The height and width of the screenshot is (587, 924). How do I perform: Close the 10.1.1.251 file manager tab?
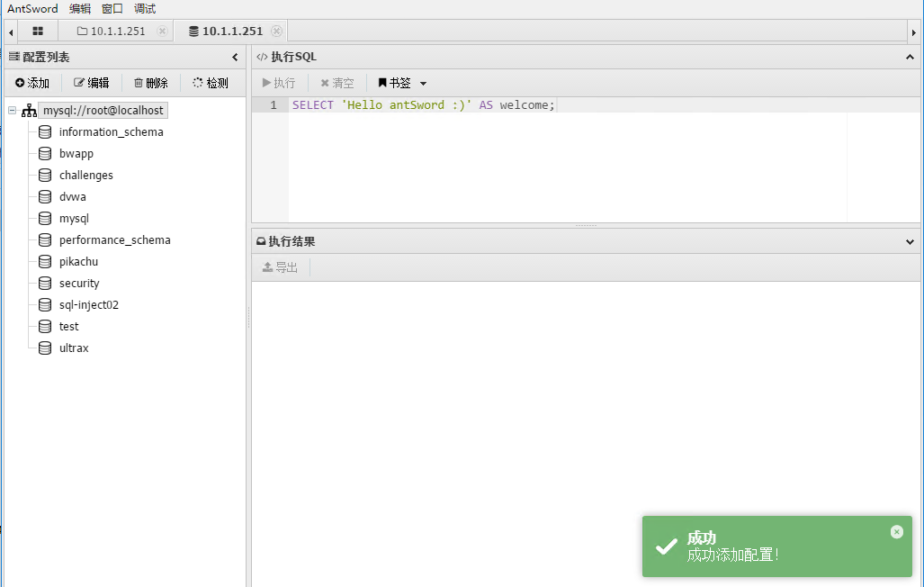tap(163, 32)
